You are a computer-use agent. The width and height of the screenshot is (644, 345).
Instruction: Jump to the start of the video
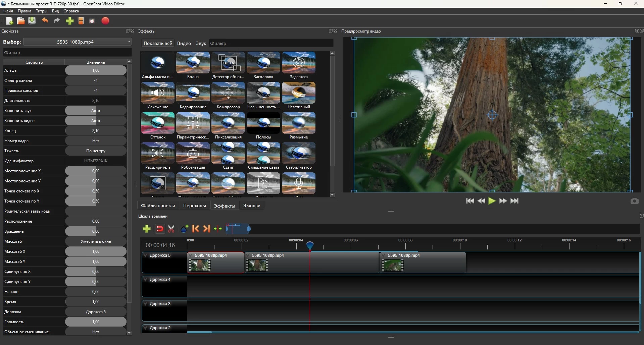(470, 201)
